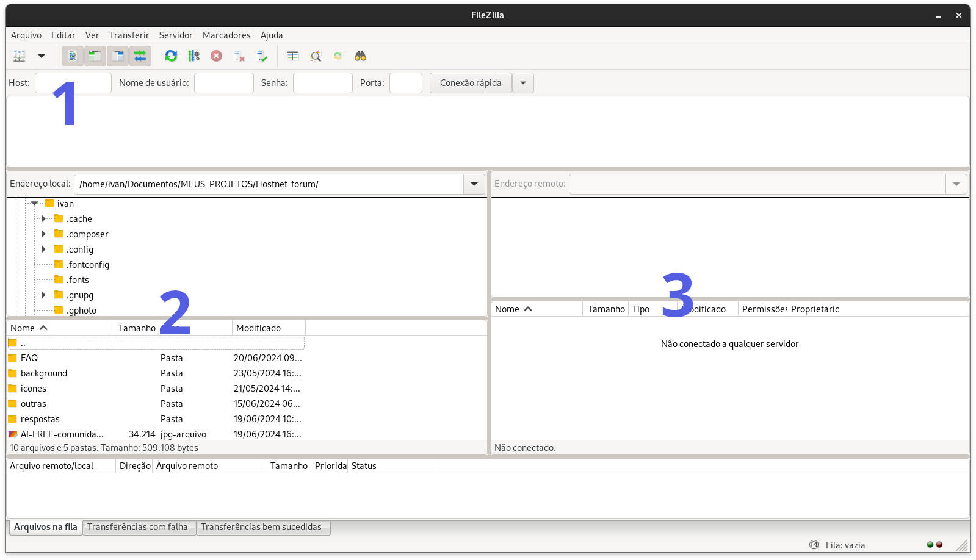Viewport: 976px width, 560px height.
Task: Search for files with binoculars icon
Action: [361, 56]
